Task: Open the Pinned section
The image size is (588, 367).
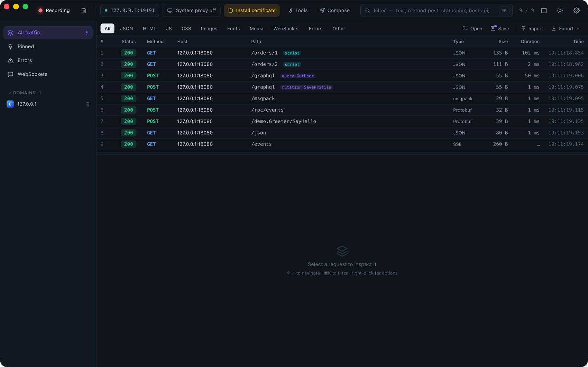Action: coord(48,46)
